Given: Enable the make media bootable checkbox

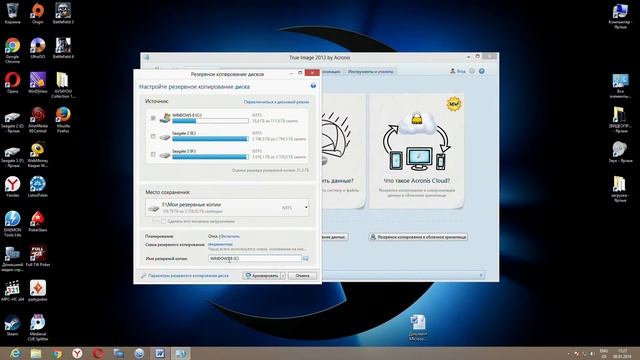Looking at the screenshot, I should pyautogui.click(x=164, y=221).
